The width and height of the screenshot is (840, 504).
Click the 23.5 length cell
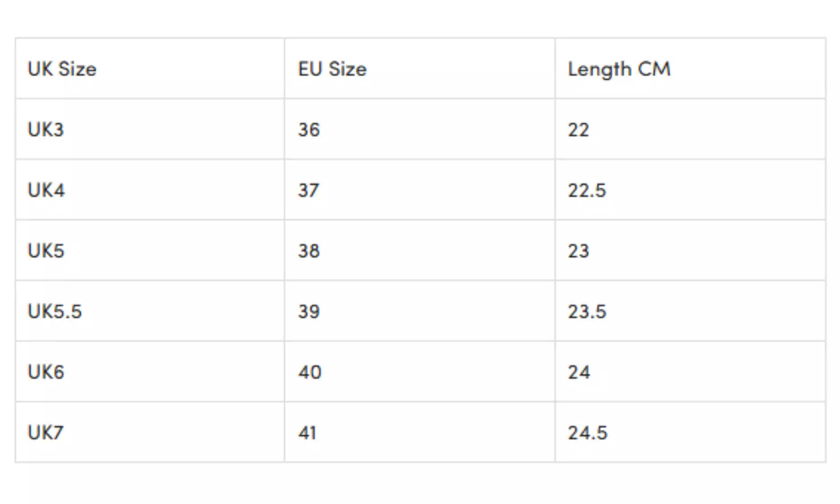587,312
